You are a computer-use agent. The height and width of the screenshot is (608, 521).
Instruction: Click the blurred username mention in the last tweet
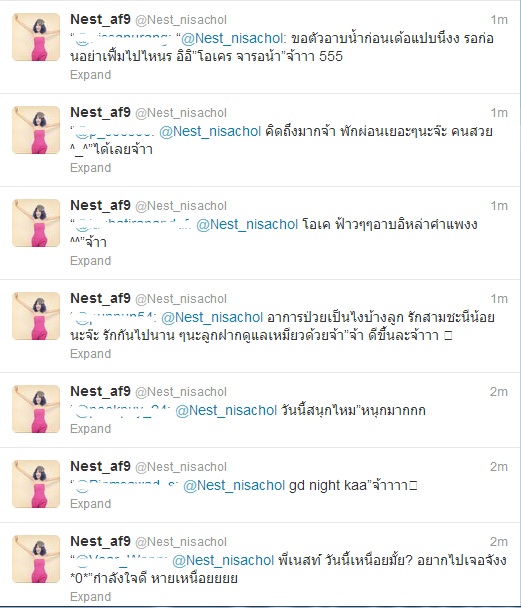tap(121, 560)
